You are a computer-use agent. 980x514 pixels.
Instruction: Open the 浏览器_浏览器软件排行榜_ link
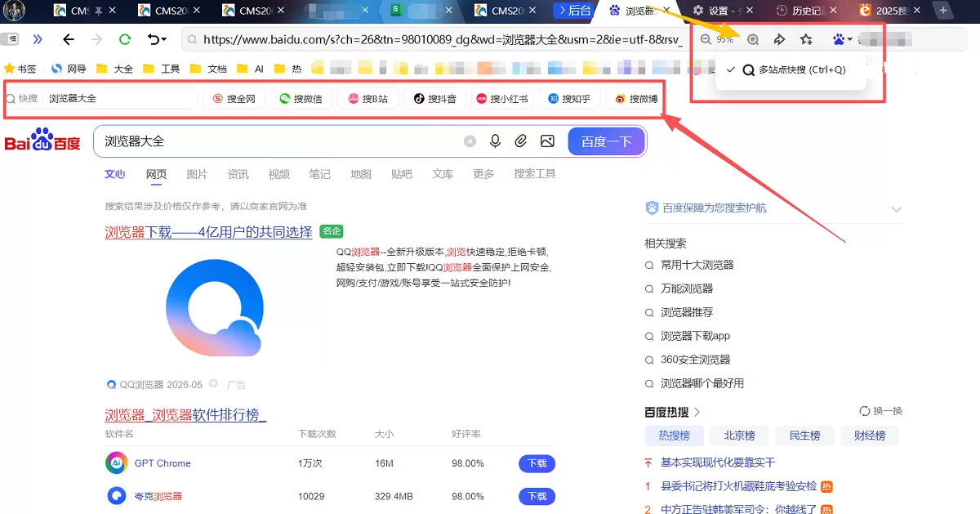[x=185, y=415]
